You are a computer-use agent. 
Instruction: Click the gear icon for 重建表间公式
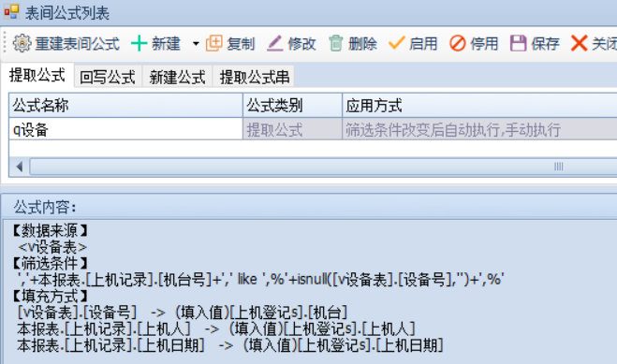[x=22, y=43]
